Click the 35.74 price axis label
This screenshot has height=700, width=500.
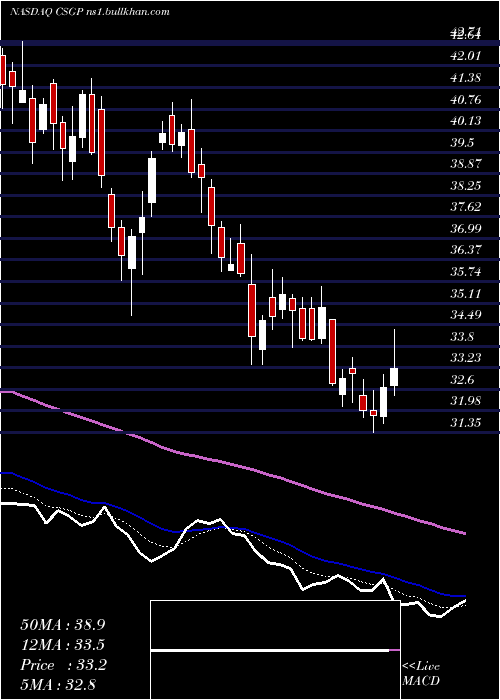tap(466, 271)
